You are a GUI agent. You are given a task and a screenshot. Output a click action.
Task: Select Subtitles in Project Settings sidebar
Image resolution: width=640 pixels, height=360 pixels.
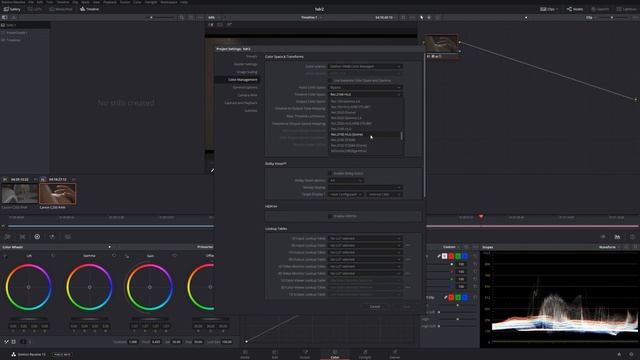tap(250, 111)
